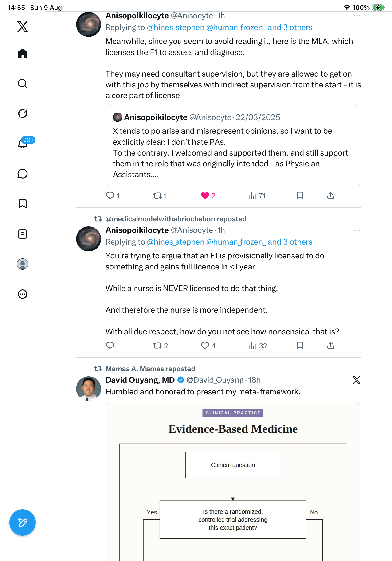Open the profile avatar menu item
The width and height of the screenshot is (392, 561).
[x=23, y=264]
